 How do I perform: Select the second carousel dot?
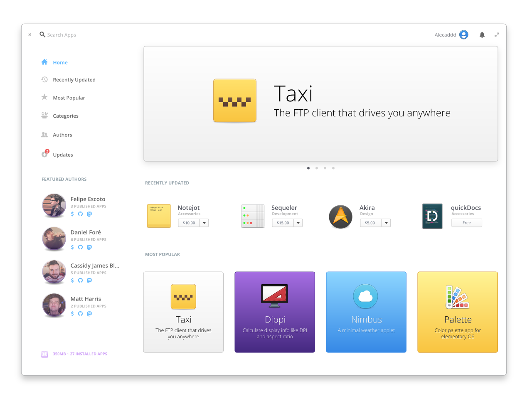click(x=317, y=168)
